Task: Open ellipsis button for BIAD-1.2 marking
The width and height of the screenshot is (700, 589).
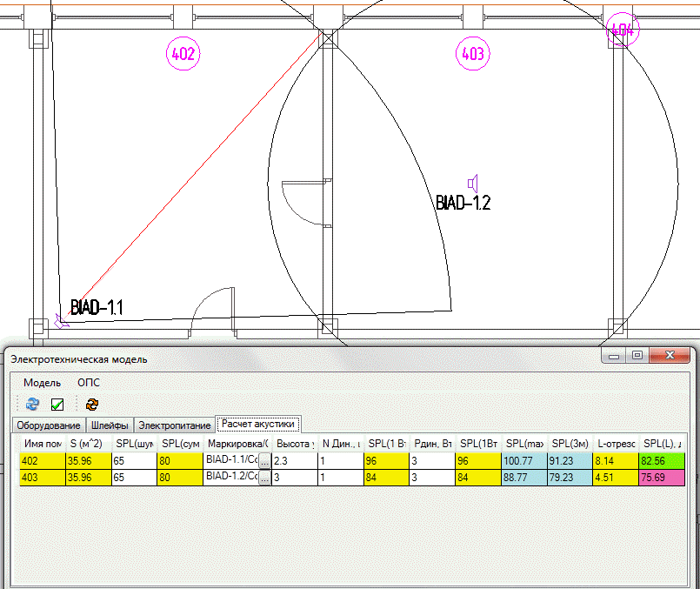Action: (264, 478)
